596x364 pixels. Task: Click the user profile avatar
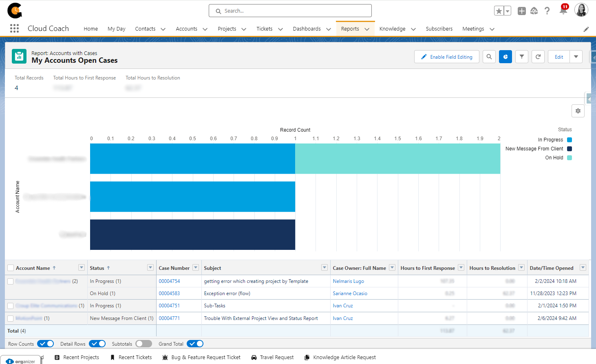tap(581, 10)
